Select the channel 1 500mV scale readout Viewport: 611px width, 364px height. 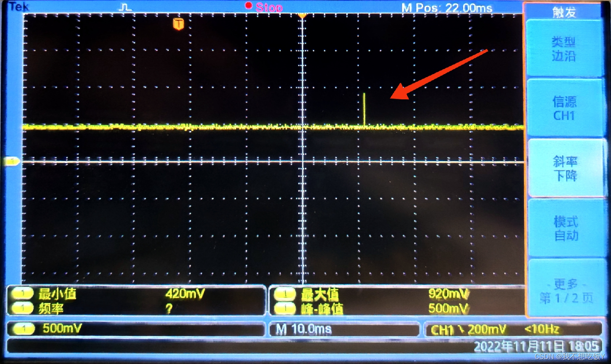tap(62, 328)
